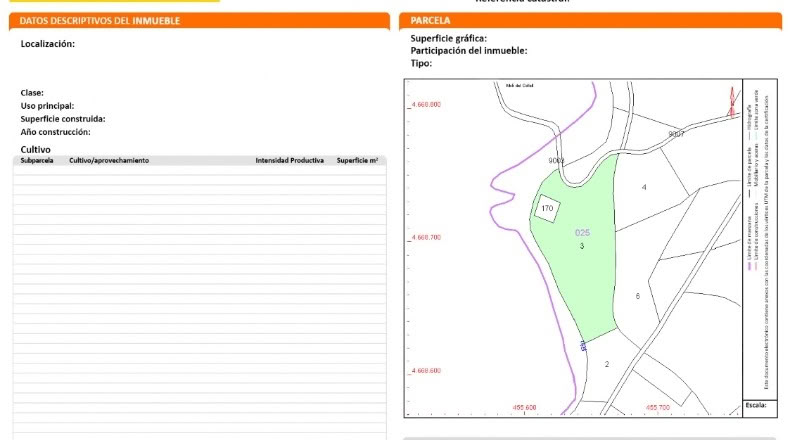Click the Subparcela column header
Screen dimensions: 790x440
point(37,160)
